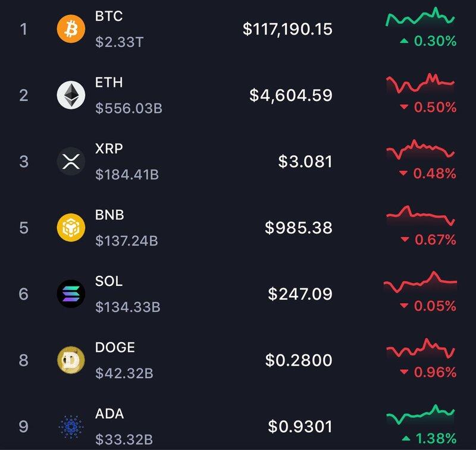Viewport: 476px width, 450px height.
Task: Tap the XRP 0.48% decline indicator
Action: tap(427, 174)
